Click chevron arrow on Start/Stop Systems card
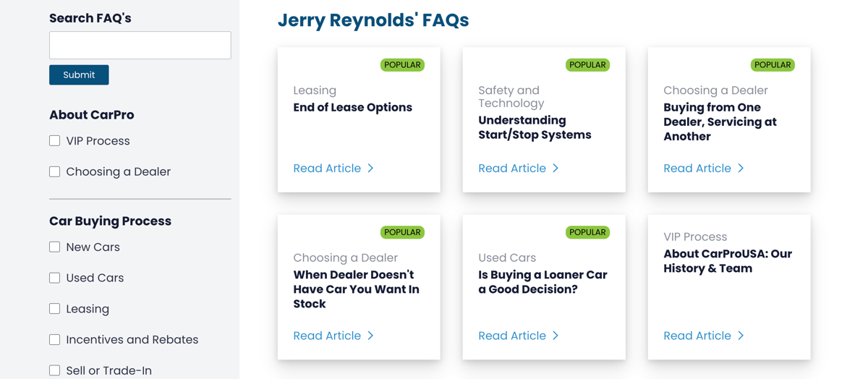Image resolution: width=868 pixels, height=379 pixels. coord(556,169)
